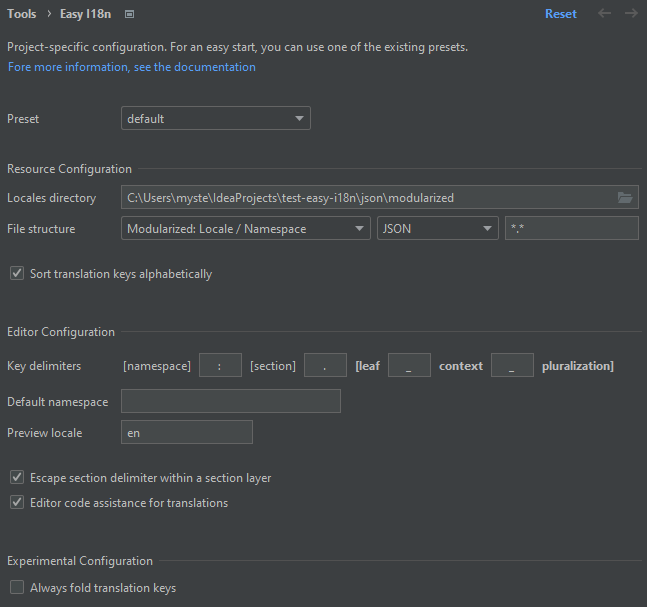Image resolution: width=647 pixels, height=607 pixels.
Task: Click the Easy I18n breadcrumb title
Action: (87, 14)
